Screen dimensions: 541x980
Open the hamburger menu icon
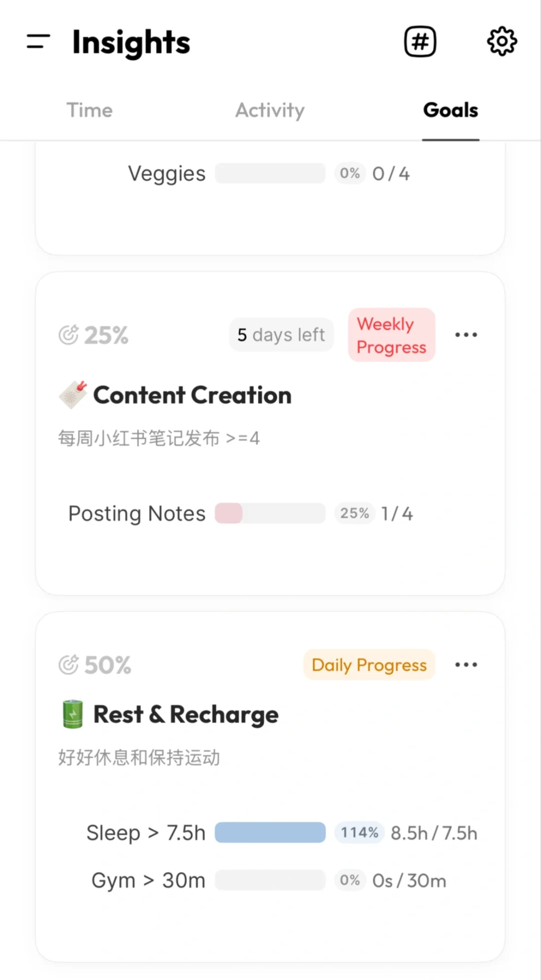[x=39, y=42]
